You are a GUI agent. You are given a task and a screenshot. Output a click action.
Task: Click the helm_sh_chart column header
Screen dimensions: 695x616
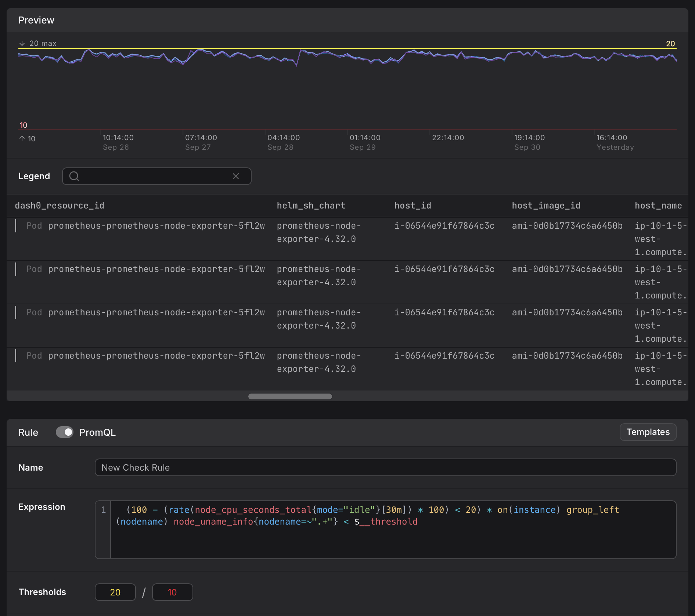tap(311, 206)
